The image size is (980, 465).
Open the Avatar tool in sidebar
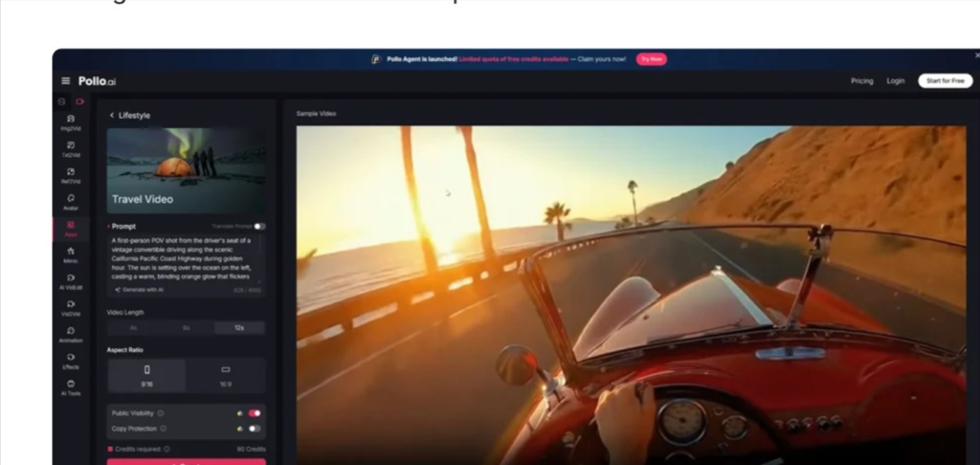(71, 202)
